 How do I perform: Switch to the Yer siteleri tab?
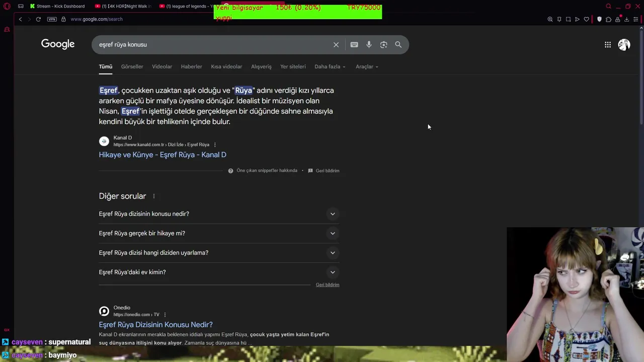pyautogui.click(x=293, y=66)
